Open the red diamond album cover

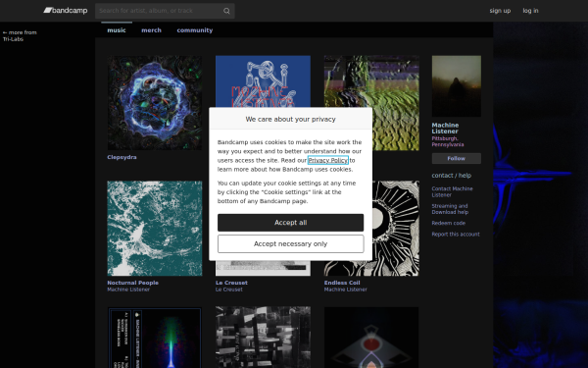coord(371,338)
